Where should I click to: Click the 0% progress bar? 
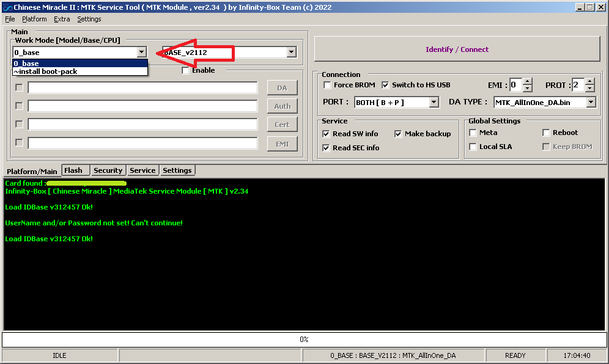(304, 339)
